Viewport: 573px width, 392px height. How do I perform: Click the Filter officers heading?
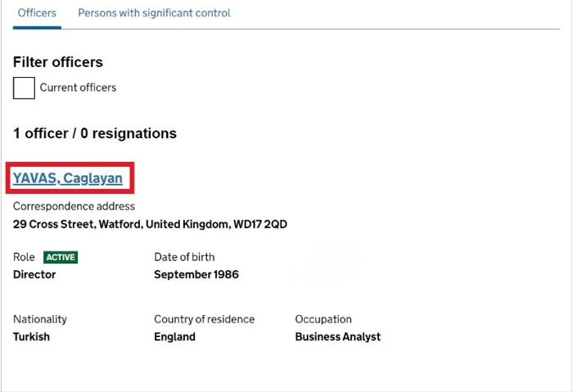[x=58, y=62]
